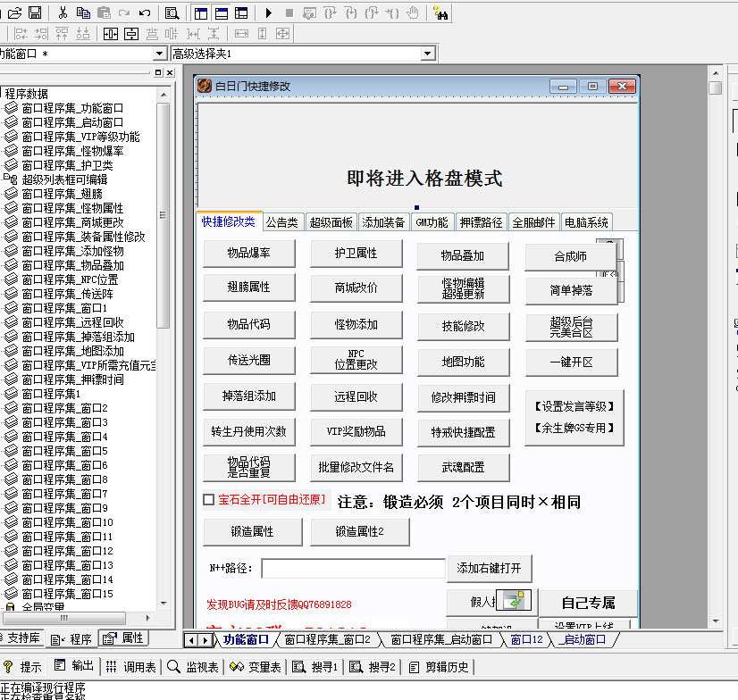Open the find tool with magnifier icon
This screenshot has height=700, width=738.
pos(172,12)
